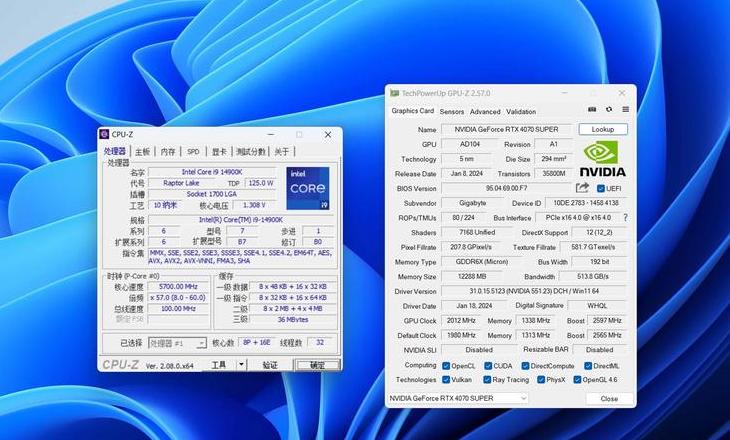This screenshot has width=730, height=440.
Task: Open the GPU selection dropdown in GPU-Z
Action: pyautogui.click(x=458, y=398)
